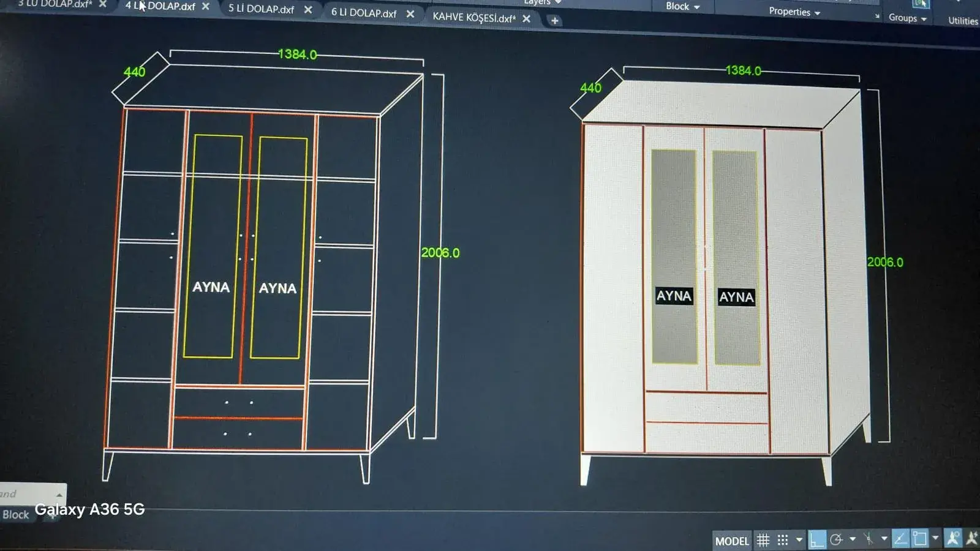Viewport: 980px width, 551px height.
Task: Select 440 depth dimension on shaded cabinet
Action: click(590, 88)
